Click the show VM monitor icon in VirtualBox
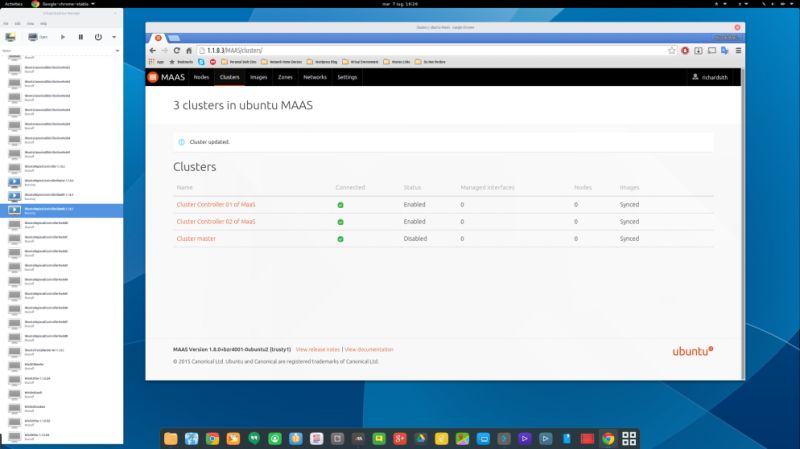 (33, 37)
